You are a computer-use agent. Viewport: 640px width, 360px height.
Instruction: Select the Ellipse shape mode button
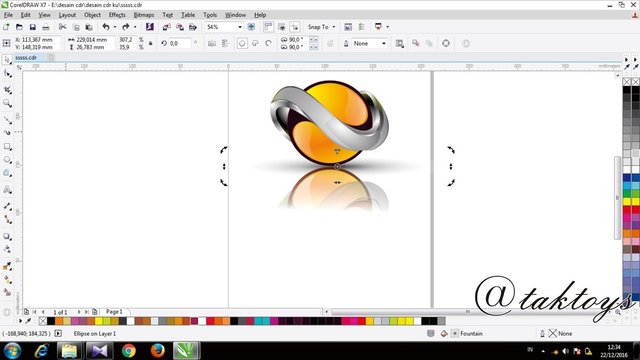click(x=242, y=43)
